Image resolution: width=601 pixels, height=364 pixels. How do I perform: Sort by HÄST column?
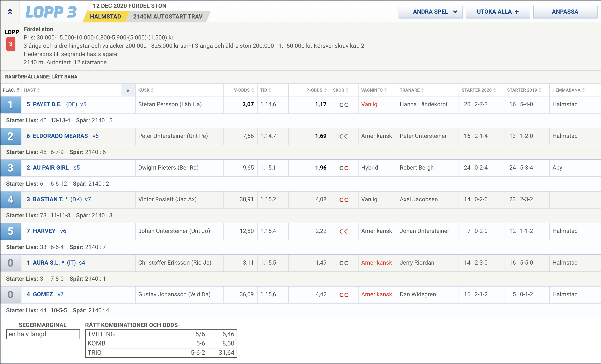pos(32,90)
